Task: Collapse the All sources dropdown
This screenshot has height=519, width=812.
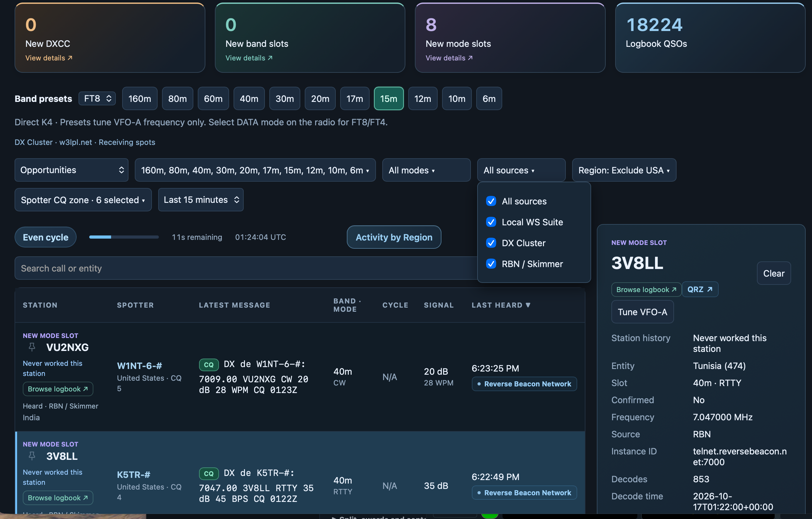Action: pos(521,170)
